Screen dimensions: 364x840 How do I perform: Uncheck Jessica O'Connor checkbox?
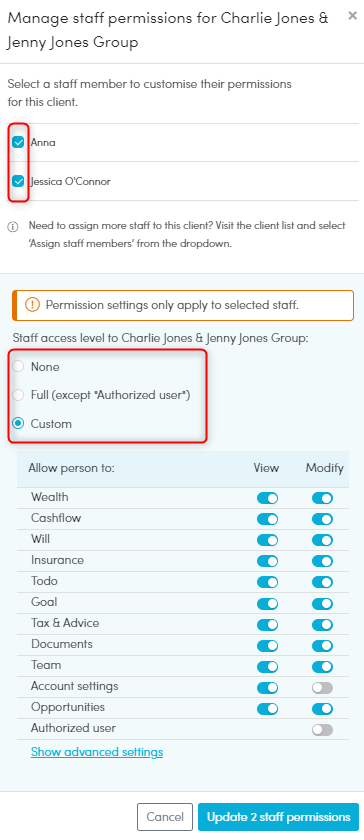(18, 181)
